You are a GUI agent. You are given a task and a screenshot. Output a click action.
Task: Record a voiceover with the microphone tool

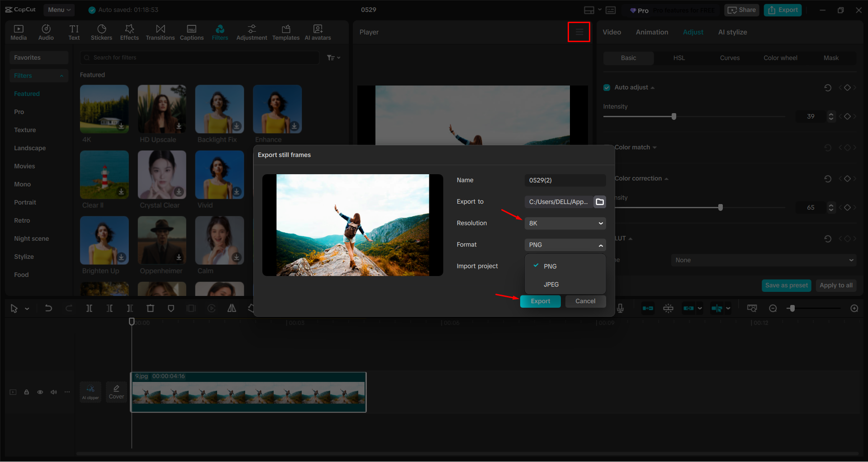click(620, 308)
